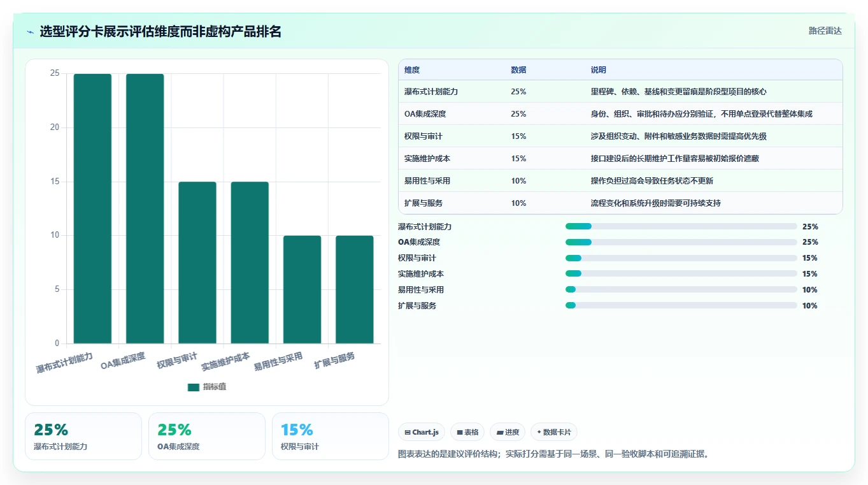Click the 选型评分卡 page title

coord(160,31)
